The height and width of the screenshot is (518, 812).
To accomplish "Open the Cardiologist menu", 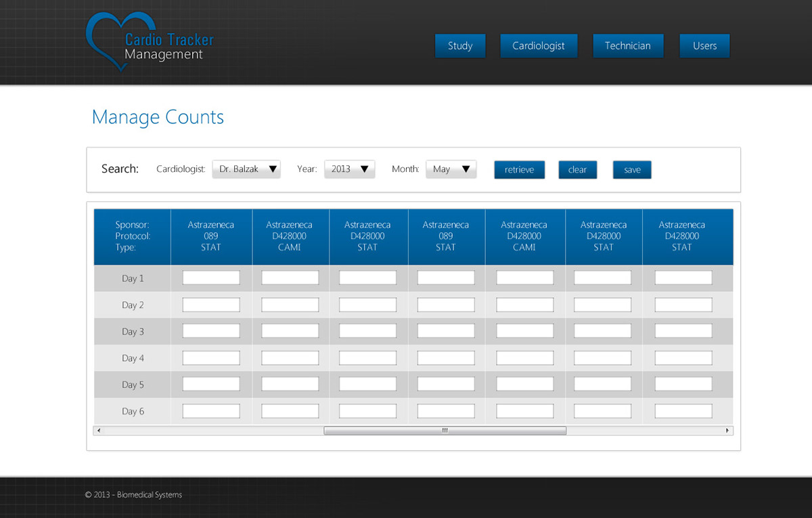I will (539, 46).
